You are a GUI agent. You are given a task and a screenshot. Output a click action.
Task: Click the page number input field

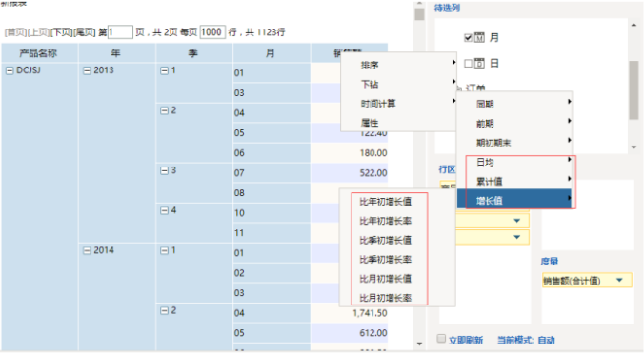point(120,31)
